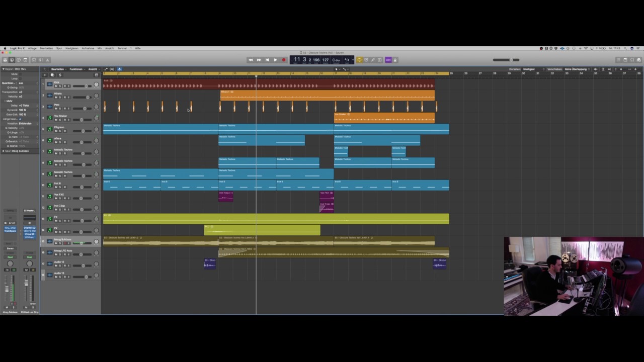Screen dimensions: 644x362
Task: Open the Media Browser icon
Action: [x=639, y=60]
